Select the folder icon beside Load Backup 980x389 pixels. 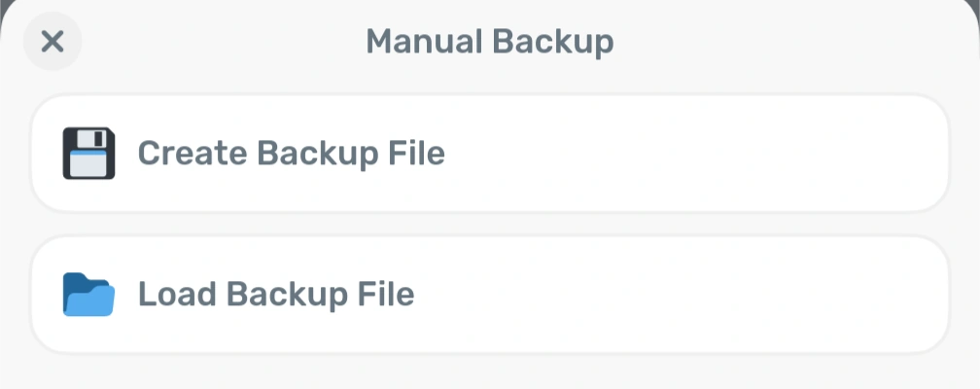click(x=88, y=295)
